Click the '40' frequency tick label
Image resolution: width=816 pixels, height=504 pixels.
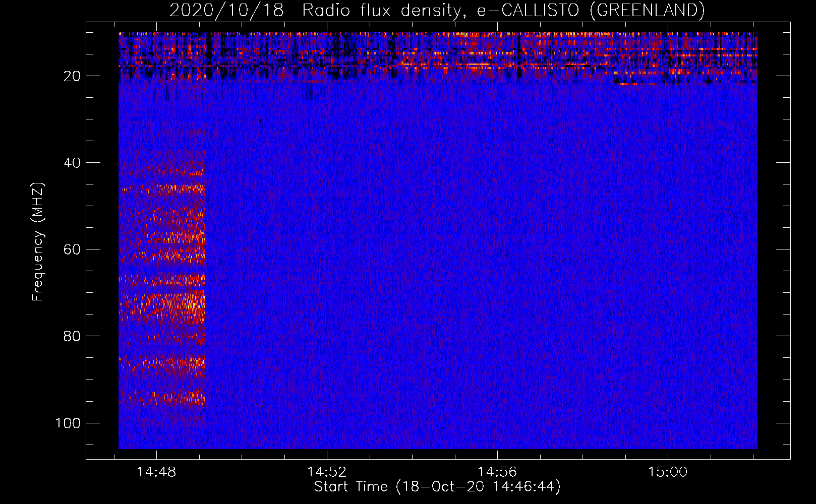(x=72, y=163)
